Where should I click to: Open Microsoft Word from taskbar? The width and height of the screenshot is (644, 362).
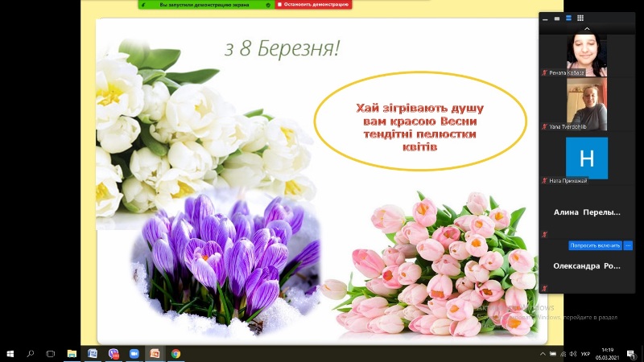tap(93, 354)
